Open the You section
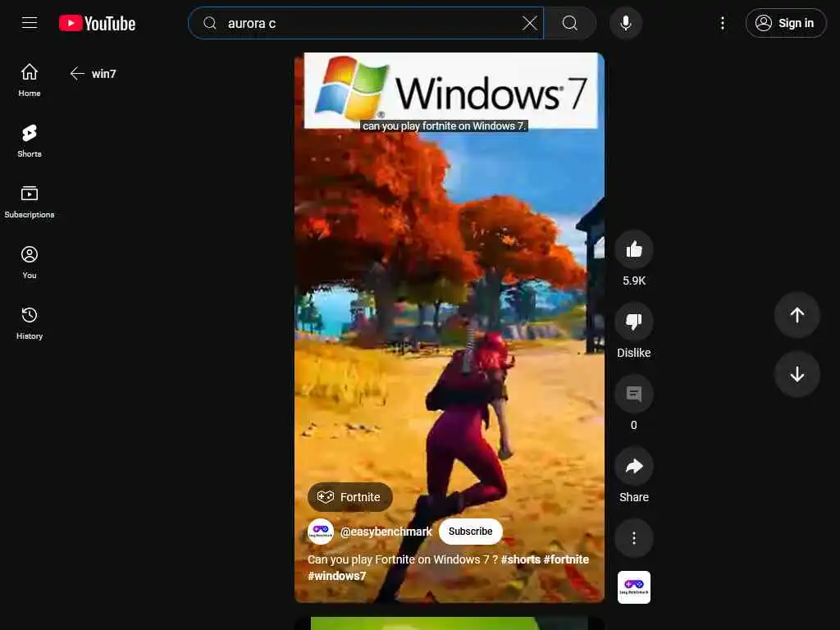This screenshot has width=840, height=630. pos(30,262)
